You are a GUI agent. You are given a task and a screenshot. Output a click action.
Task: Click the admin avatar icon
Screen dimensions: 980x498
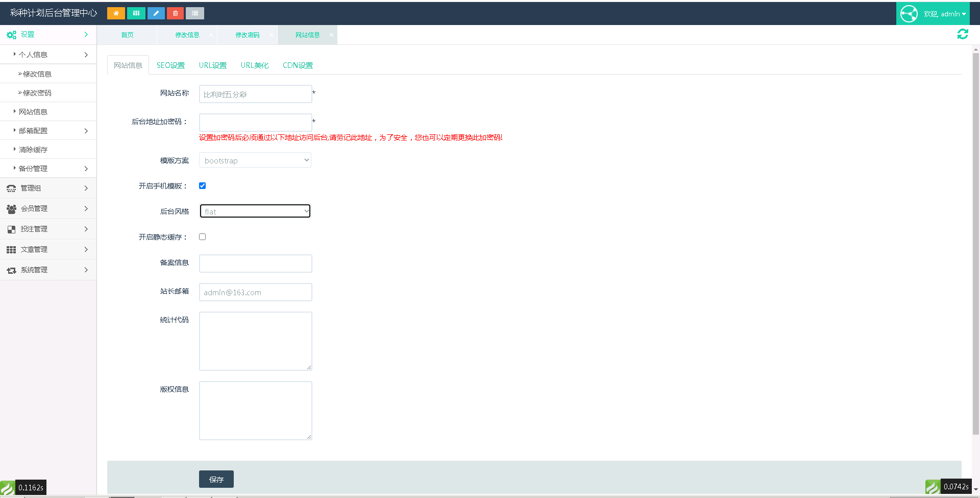(909, 14)
